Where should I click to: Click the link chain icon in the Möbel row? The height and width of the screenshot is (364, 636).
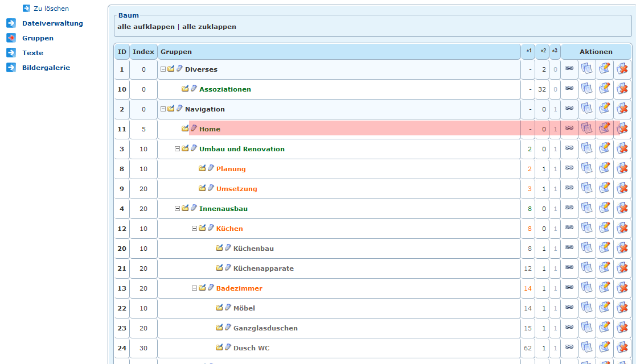click(569, 308)
